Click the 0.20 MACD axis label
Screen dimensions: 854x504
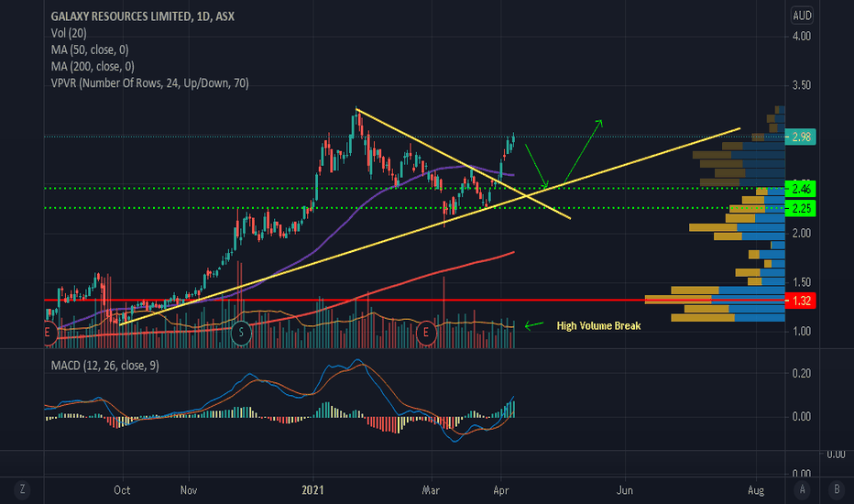[x=802, y=373]
